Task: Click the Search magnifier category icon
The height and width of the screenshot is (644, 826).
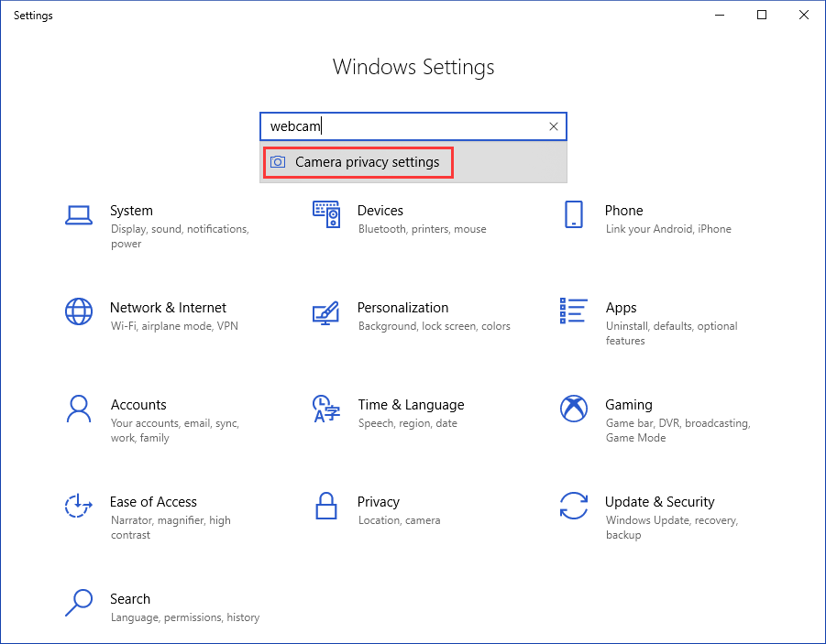Action: point(79,603)
